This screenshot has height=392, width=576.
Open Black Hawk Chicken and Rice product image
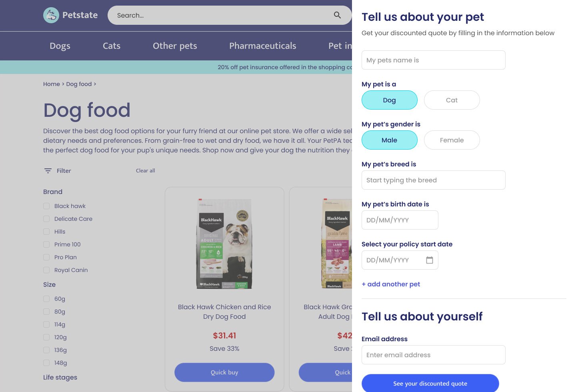tap(224, 244)
